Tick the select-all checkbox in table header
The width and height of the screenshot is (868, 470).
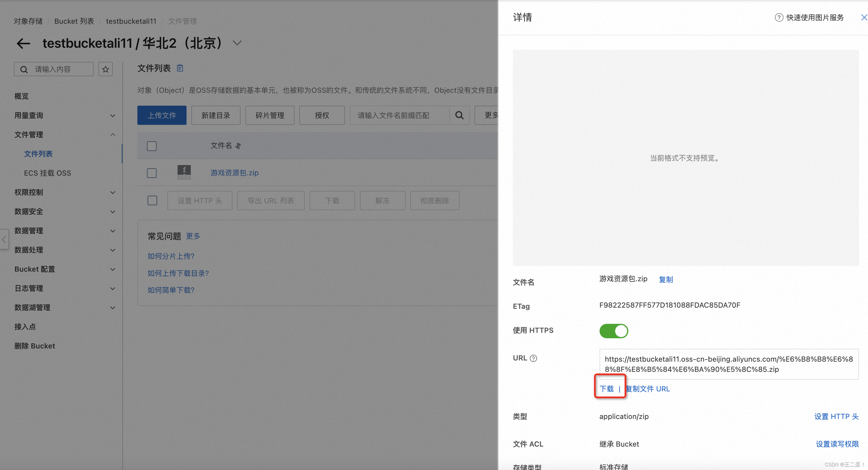click(x=152, y=146)
